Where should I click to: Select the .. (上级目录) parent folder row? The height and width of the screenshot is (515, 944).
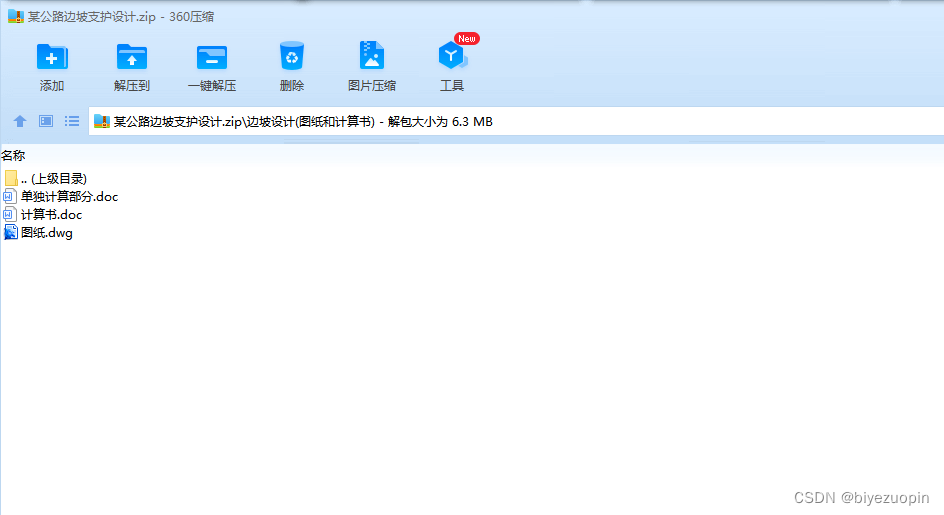(x=46, y=178)
